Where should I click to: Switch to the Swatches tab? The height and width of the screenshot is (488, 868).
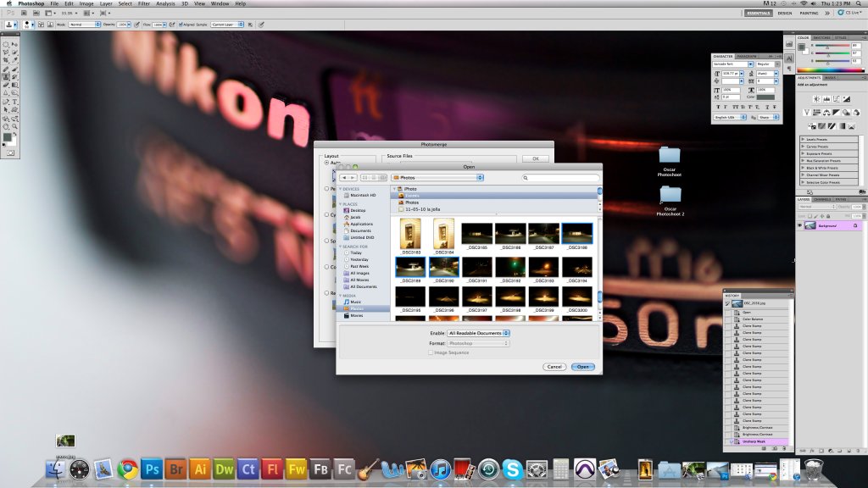pyautogui.click(x=822, y=37)
